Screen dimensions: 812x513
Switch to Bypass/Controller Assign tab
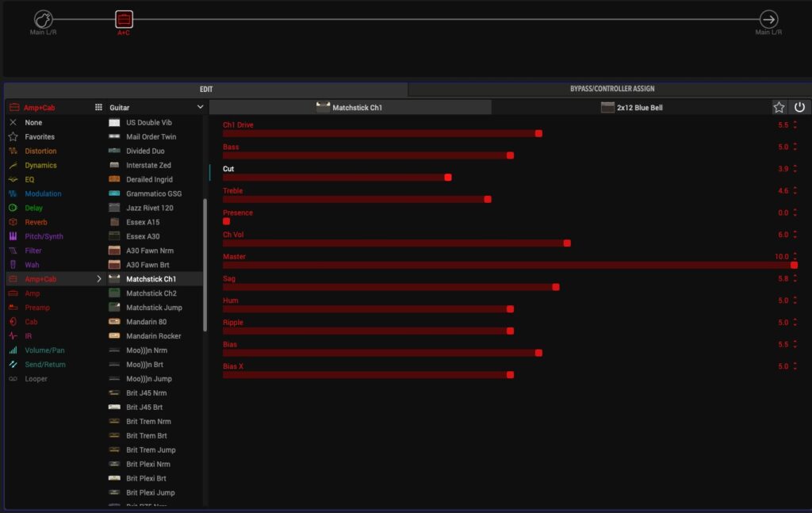[x=611, y=90]
